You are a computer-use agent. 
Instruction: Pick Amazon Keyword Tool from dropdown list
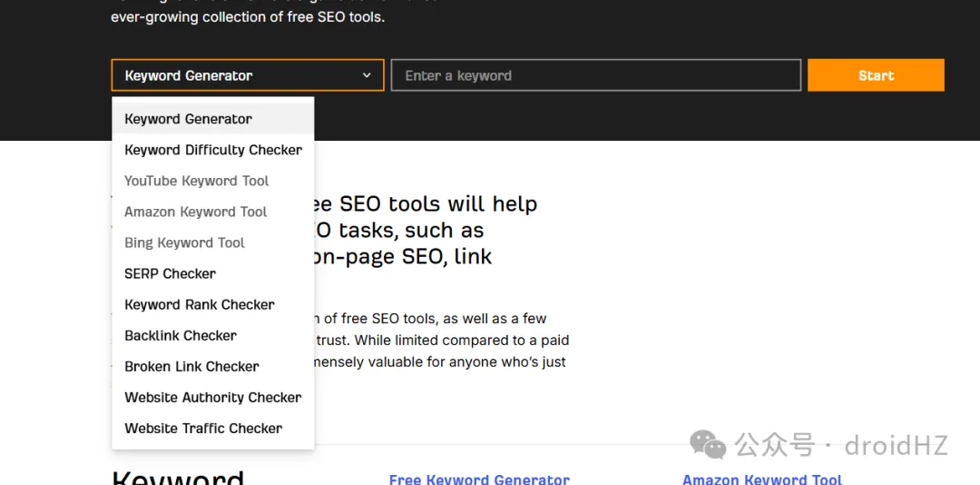pyautogui.click(x=196, y=212)
